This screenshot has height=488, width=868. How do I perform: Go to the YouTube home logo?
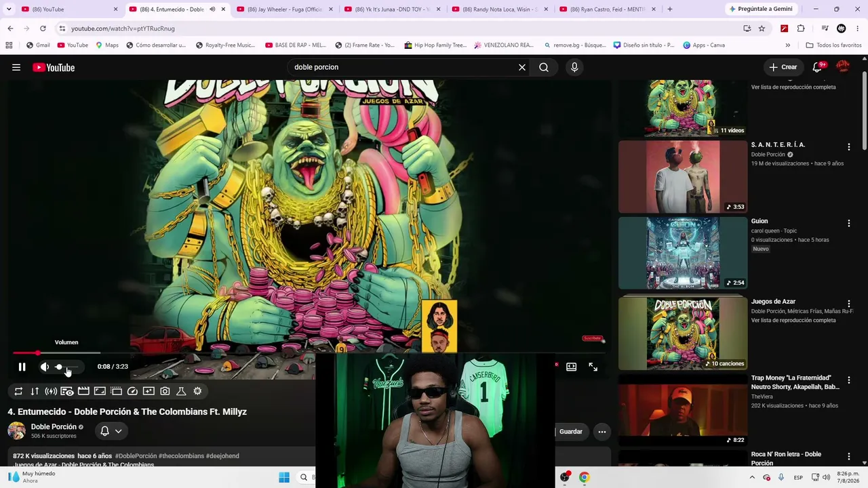[54, 67]
